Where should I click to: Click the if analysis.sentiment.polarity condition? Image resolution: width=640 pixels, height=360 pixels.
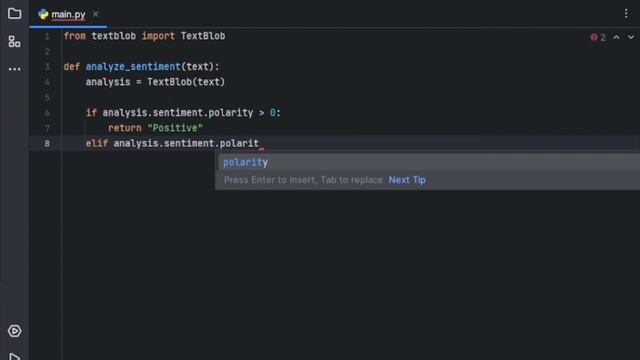point(183,113)
